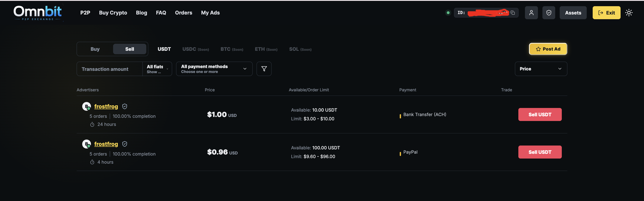
Task: Click the redacted ID field
Action: [486, 13]
